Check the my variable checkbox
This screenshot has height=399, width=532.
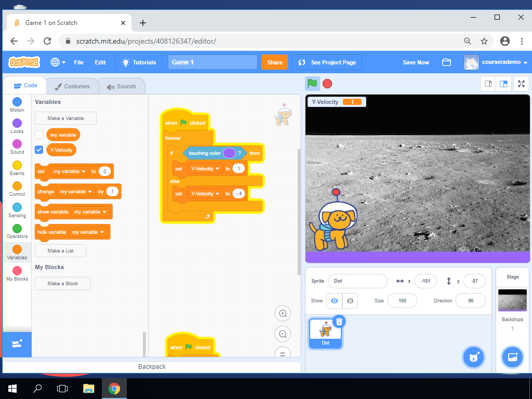coord(39,135)
